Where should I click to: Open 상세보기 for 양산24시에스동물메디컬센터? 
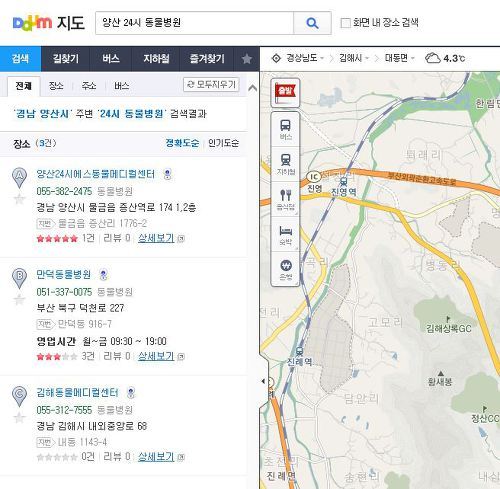(156, 238)
